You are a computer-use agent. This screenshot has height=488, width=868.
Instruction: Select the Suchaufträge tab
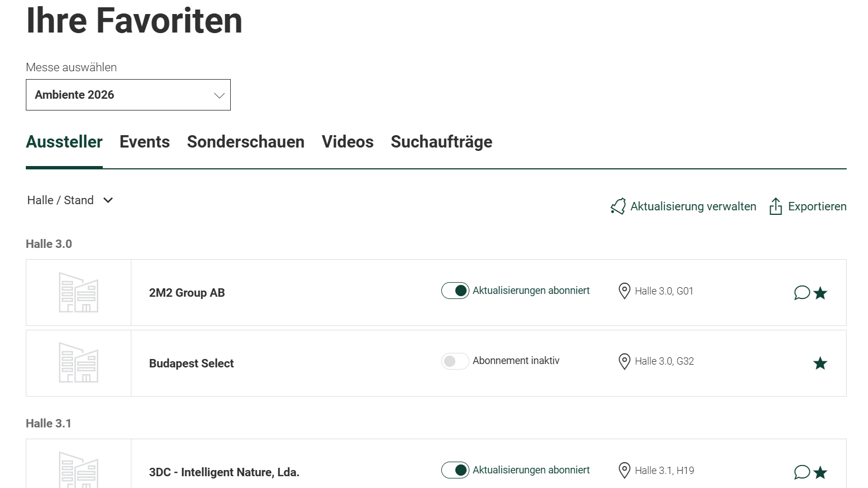tap(442, 142)
